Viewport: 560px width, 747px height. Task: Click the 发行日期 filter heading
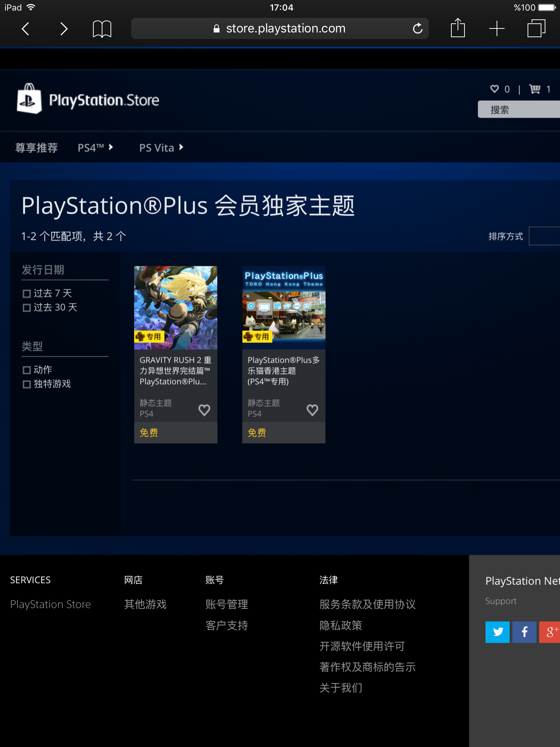coord(43,270)
